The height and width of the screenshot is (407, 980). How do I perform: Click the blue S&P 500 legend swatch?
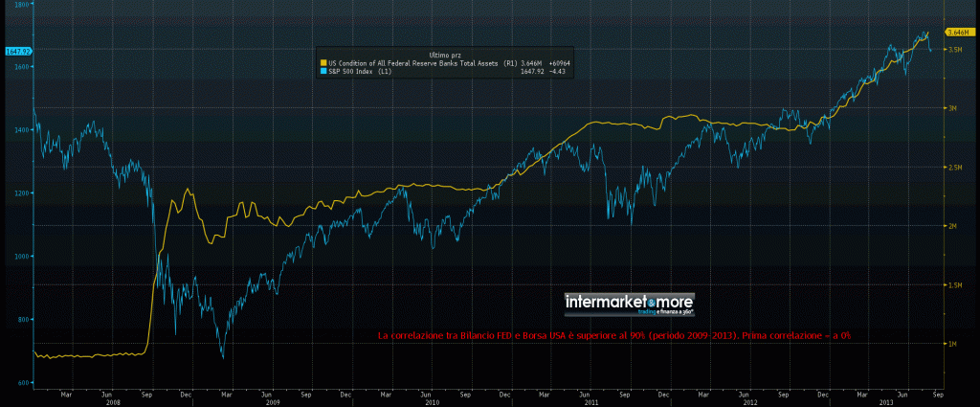tap(322, 70)
